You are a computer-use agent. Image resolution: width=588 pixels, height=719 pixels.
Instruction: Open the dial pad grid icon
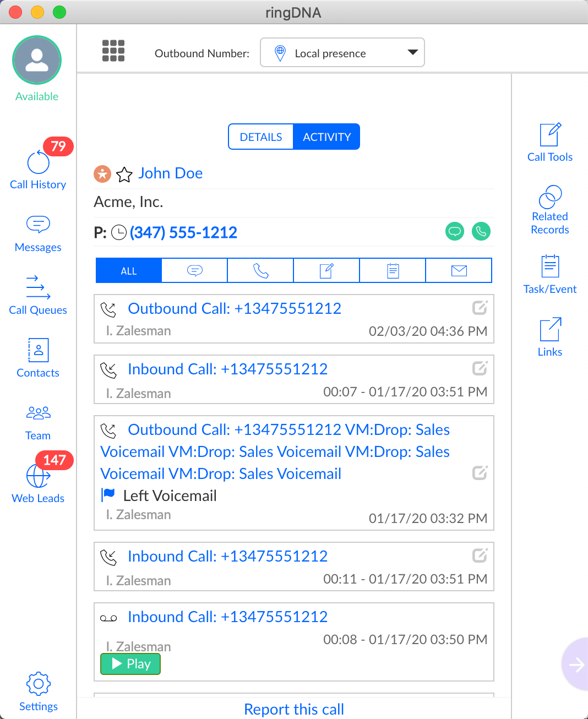pyautogui.click(x=113, y=51)
